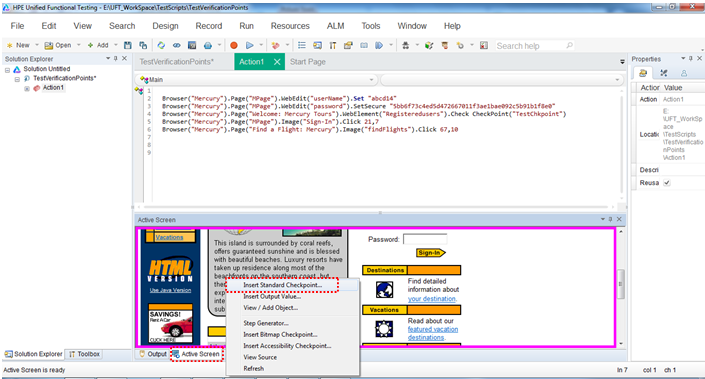Select the first tab icon in Properties panel
Screen dimensions: 705x379
click(x=643, y=73)
